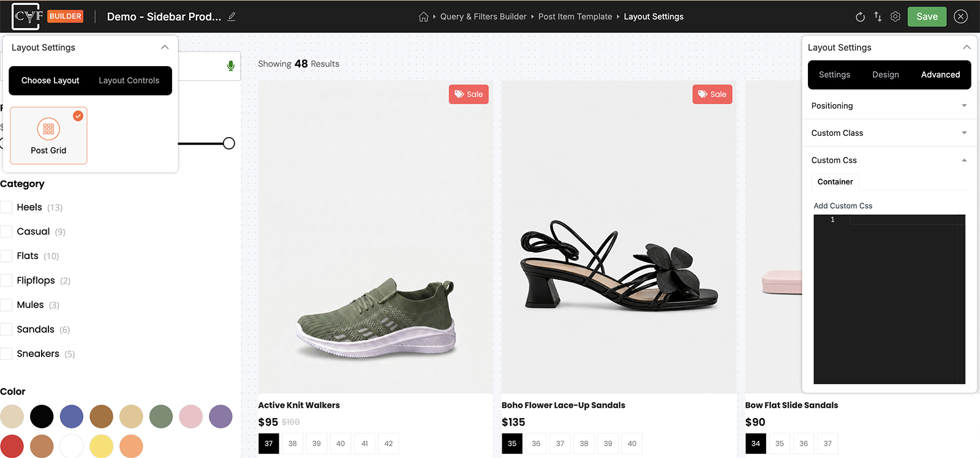Open Query & Filters Builder breadcrumb link
Viewport: 980px width, 458px height.
[x=483, y=17]
